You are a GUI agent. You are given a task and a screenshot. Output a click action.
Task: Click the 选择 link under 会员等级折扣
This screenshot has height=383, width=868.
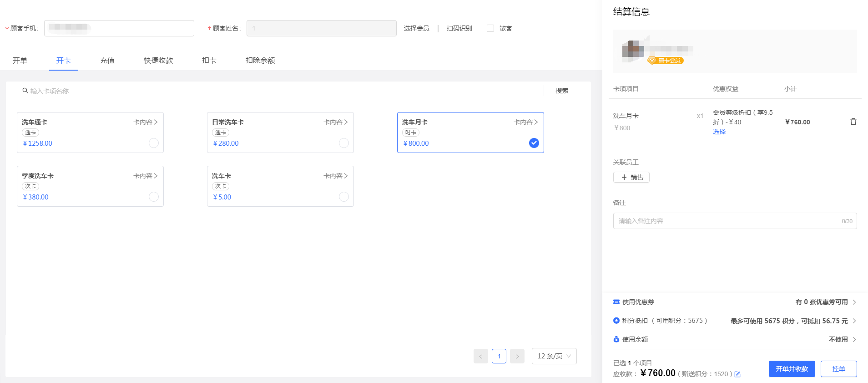(719, 132)
